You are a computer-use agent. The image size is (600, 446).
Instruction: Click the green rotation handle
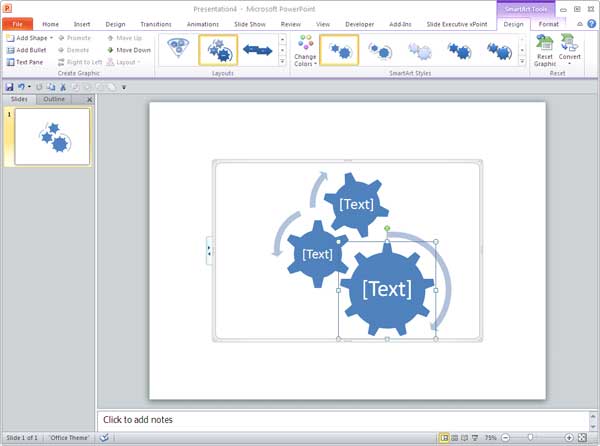point(387,228)
